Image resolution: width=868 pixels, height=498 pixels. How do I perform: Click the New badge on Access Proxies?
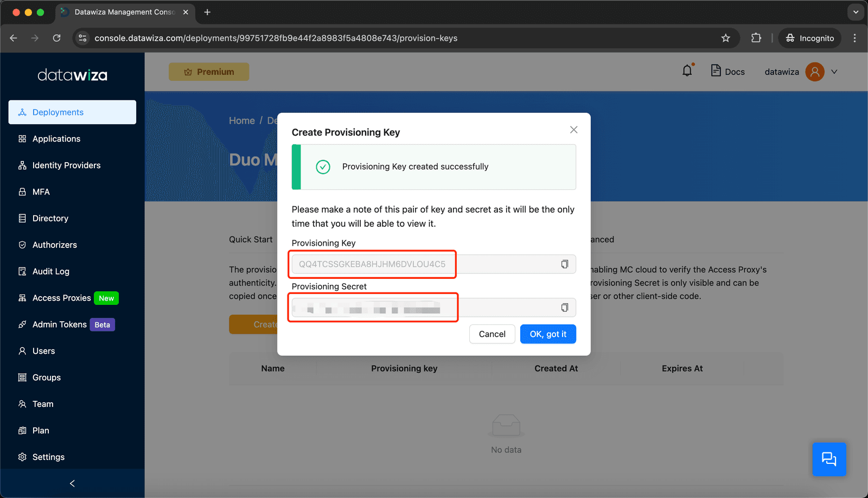coord(106,298)
